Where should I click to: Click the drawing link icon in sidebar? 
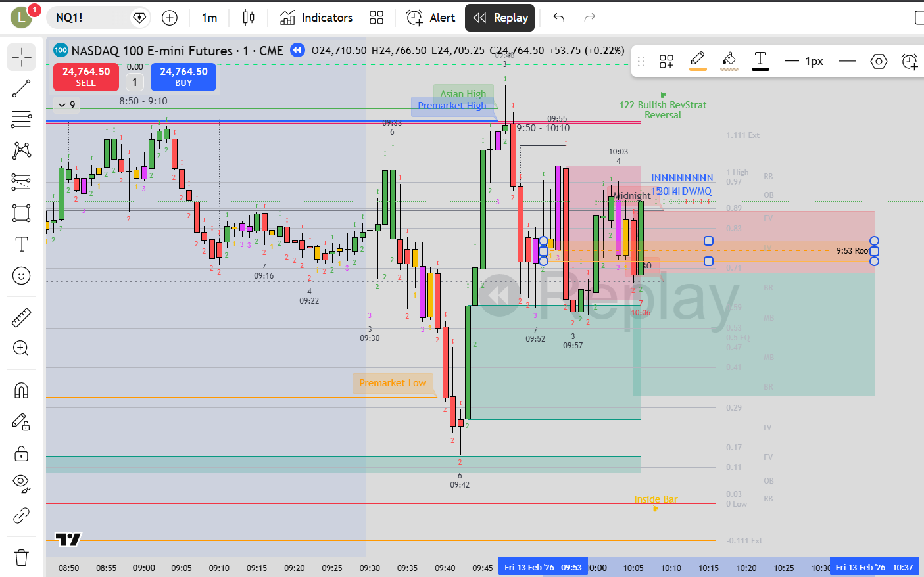click(x=21, y=516)
